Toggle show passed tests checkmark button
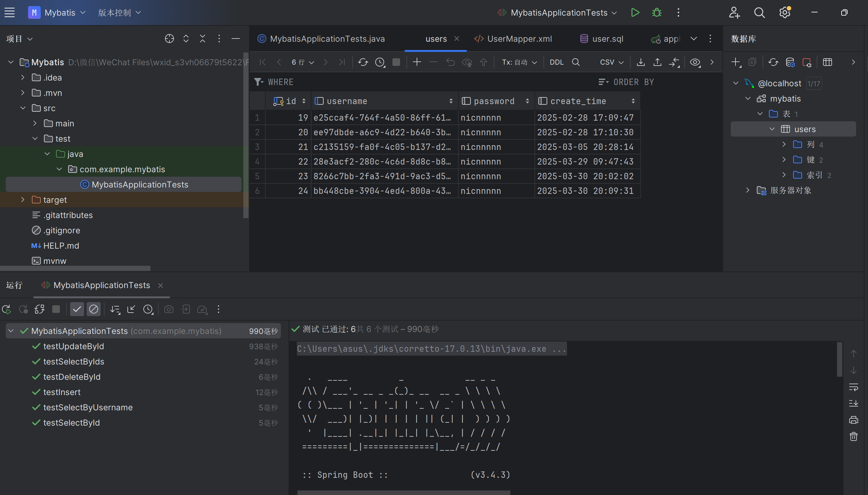This screenshot has height=495, width=868. [77, 309]
